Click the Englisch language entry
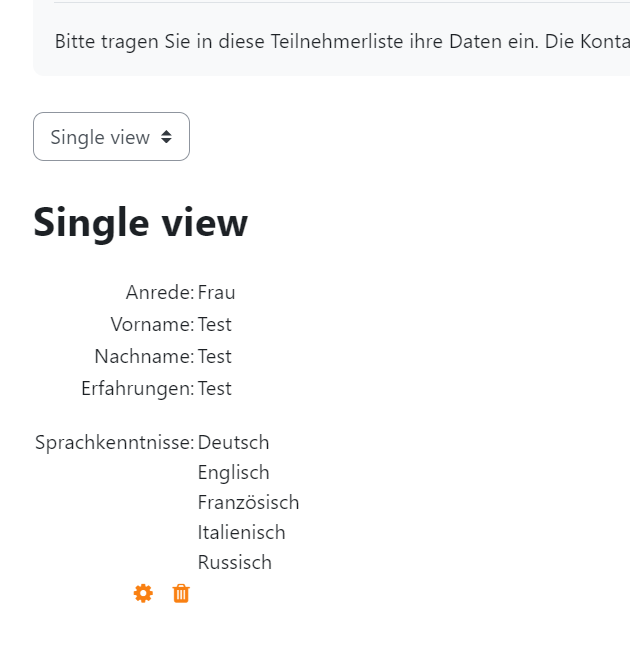 pyautogui.click(x=233, y=472)
